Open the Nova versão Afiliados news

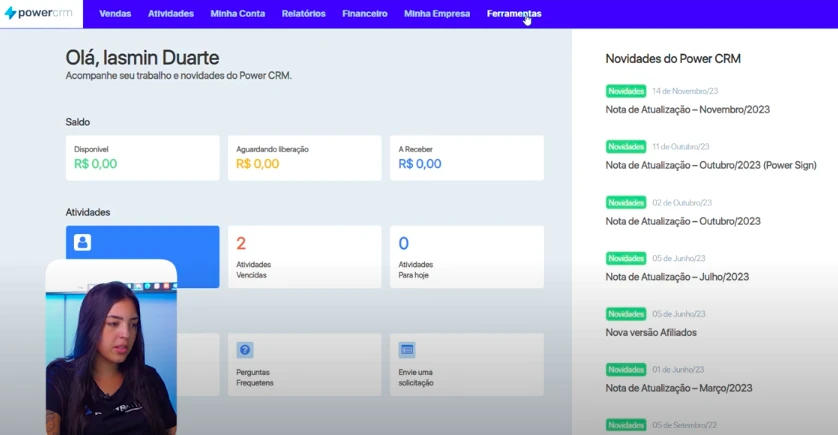[x=650, y=332]
